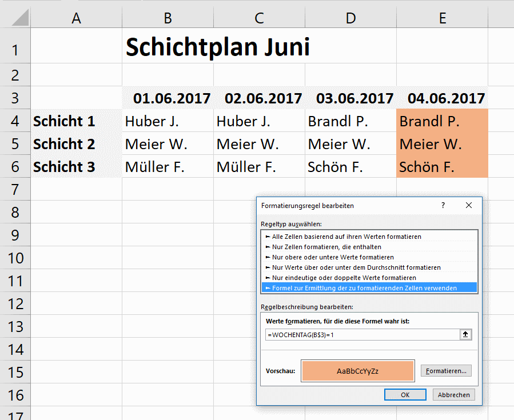Confirm the rule with OK

point(405,395)
